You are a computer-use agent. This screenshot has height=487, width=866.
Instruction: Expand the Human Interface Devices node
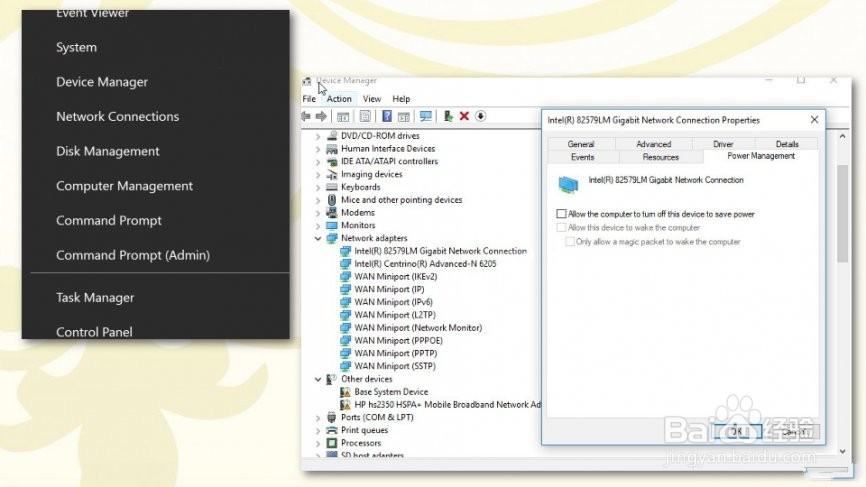click(318, 149)
